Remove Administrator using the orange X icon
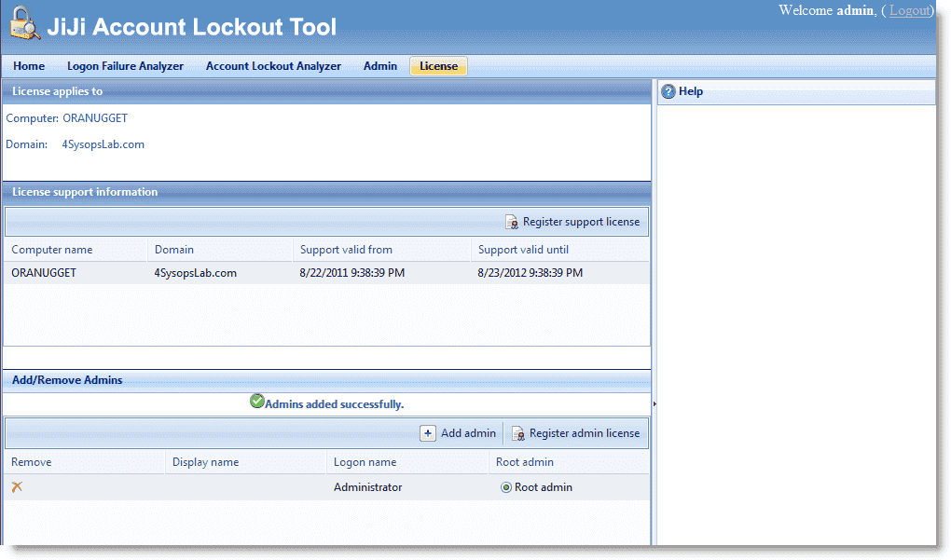 tap(17, 486)
